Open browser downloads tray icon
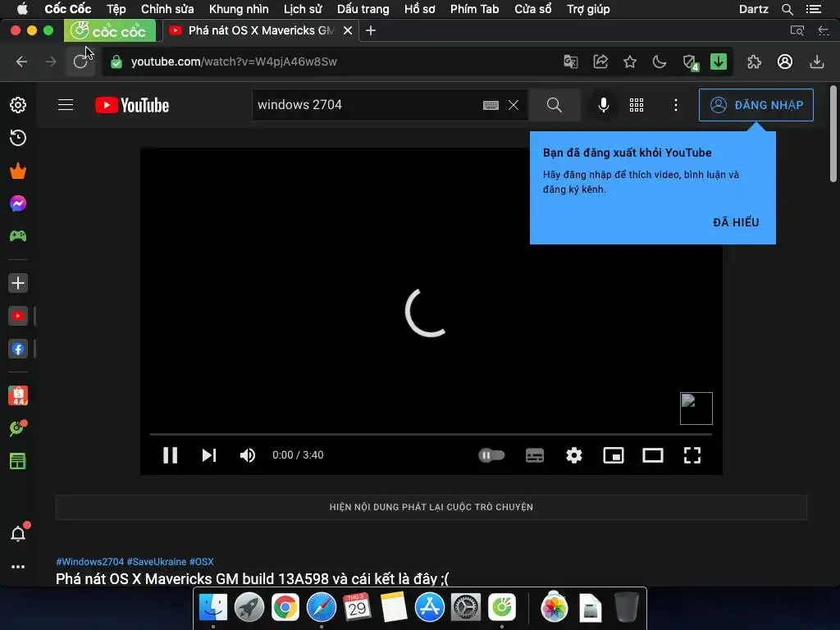 (817, 62)
